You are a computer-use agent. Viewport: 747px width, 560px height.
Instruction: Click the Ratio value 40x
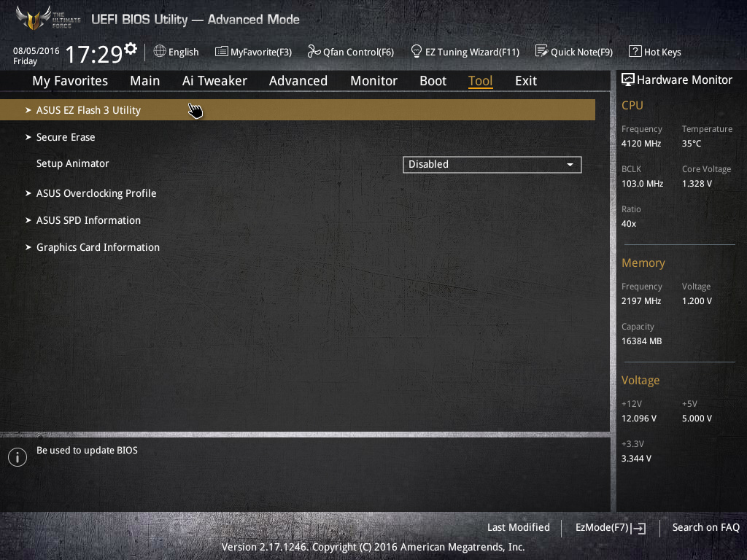click(x=628, y=224)
